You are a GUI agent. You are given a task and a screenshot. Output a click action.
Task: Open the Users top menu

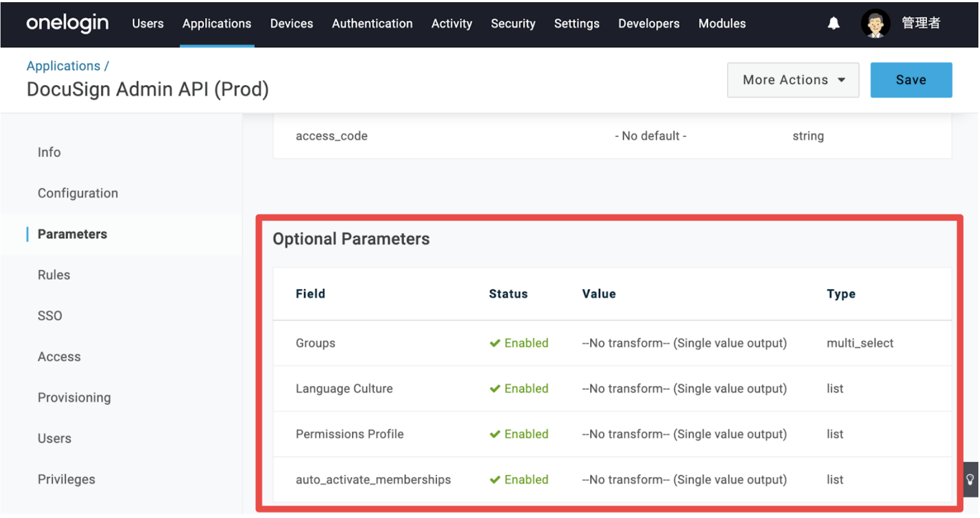coord(148,23)
